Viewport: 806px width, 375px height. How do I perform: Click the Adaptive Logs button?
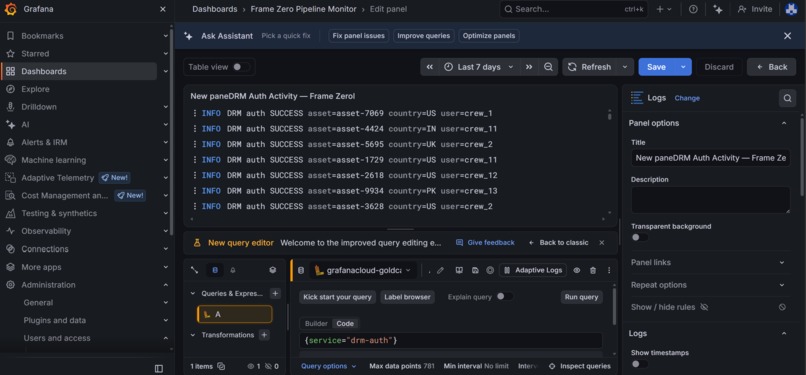click(533, 270)
